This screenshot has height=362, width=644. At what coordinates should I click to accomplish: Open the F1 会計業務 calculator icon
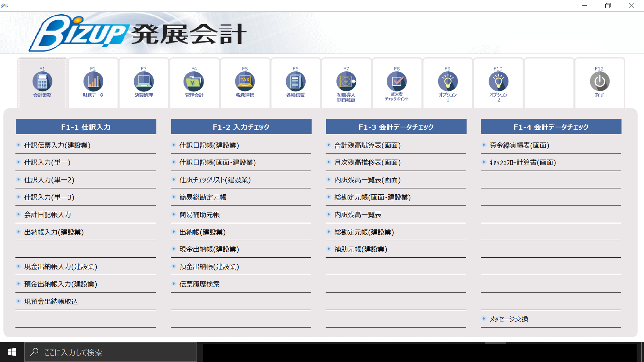click(42, 82)
